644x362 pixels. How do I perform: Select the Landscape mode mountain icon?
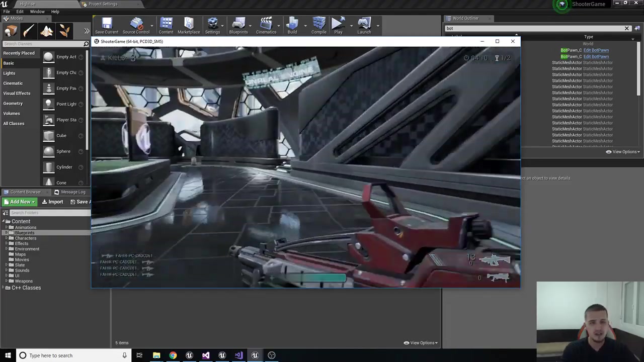(47, 31)
